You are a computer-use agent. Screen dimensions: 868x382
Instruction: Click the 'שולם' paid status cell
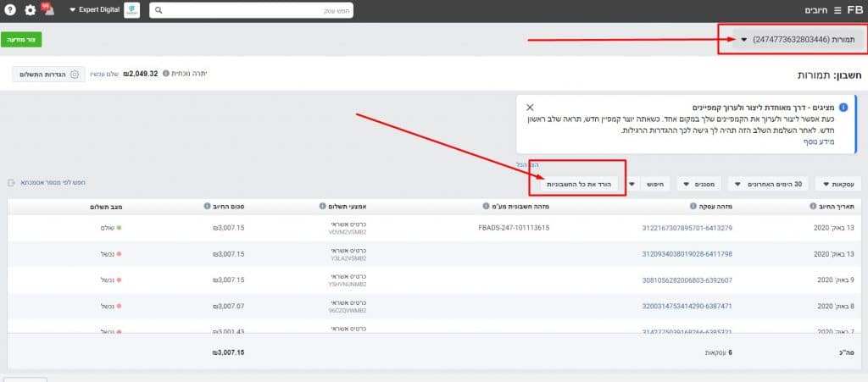[111, 228]
